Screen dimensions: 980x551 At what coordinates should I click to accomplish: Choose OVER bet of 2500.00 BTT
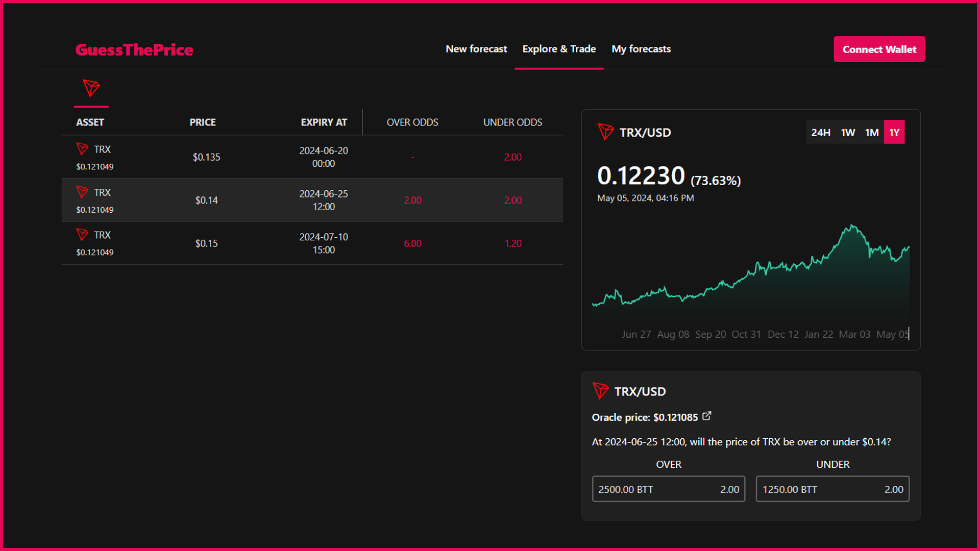(668, 489)
